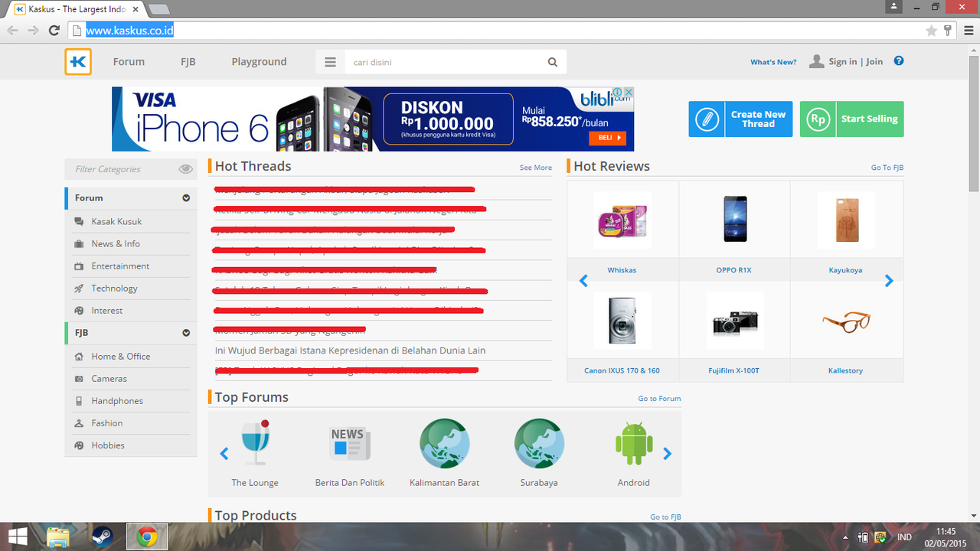Toggle the Filter Categories eye icon
This screenshot has width=980, height=551.
click(x=185, y=169)
